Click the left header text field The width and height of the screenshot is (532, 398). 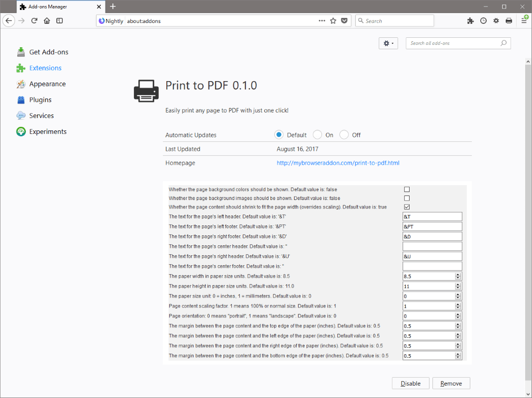[432, 216]
